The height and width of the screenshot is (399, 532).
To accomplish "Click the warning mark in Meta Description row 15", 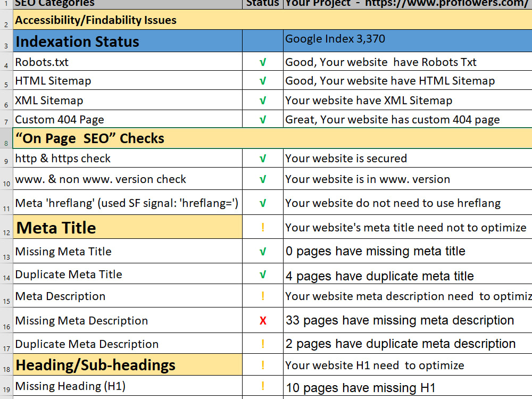I will pyautogui.click(x=263, y=296).
